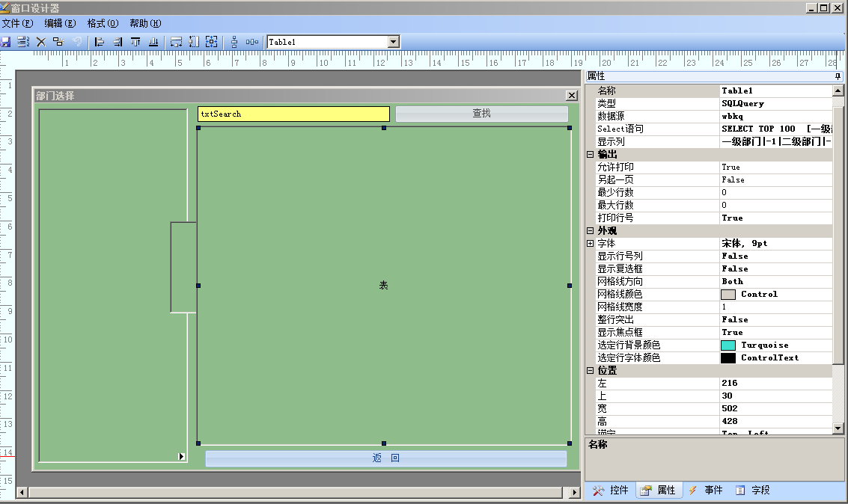Align selected controls to bottom edges
Screen dimensions: 848x504
153,42
